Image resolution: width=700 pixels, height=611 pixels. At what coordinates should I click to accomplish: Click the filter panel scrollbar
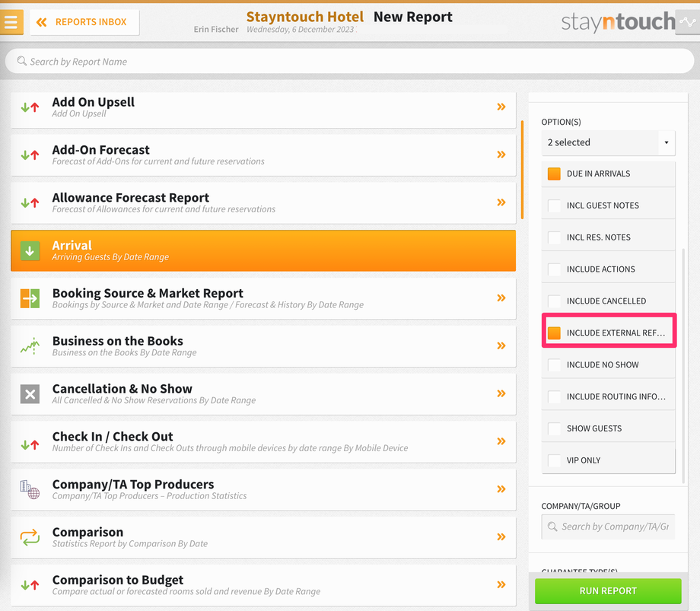[x=683, y=366]
